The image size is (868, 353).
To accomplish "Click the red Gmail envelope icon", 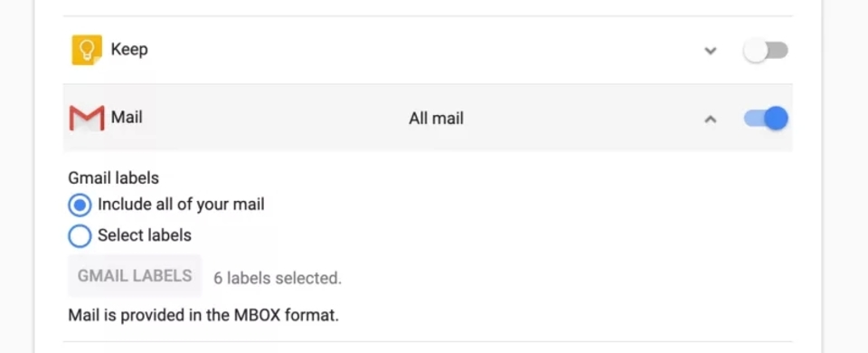I will (x=87, y=118).
